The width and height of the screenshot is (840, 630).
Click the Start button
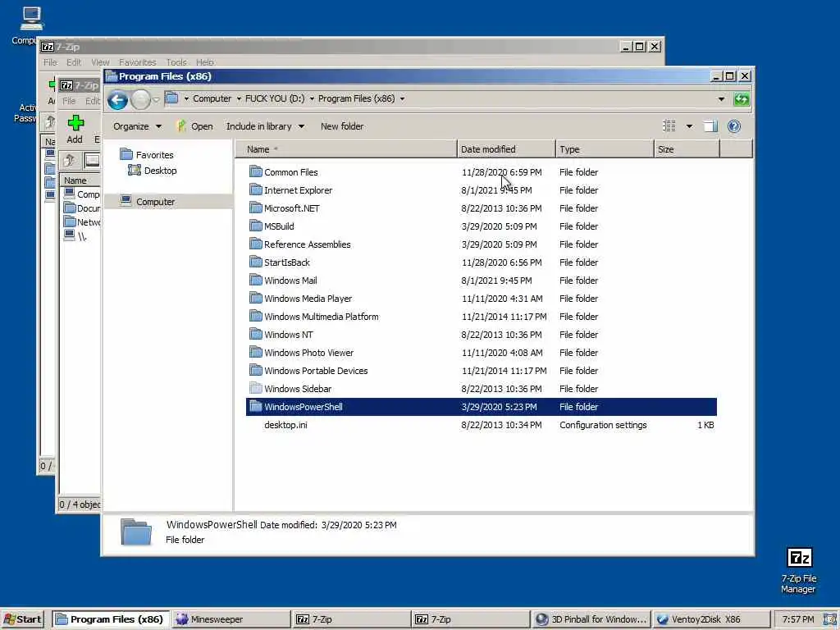click(22, 619)
